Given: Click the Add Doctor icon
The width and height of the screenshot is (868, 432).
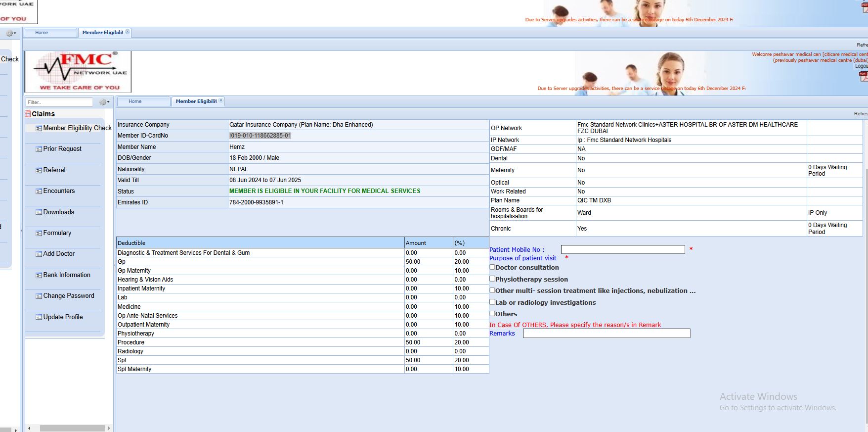Looking at the screenshot, I should click(x=39, y=254).
